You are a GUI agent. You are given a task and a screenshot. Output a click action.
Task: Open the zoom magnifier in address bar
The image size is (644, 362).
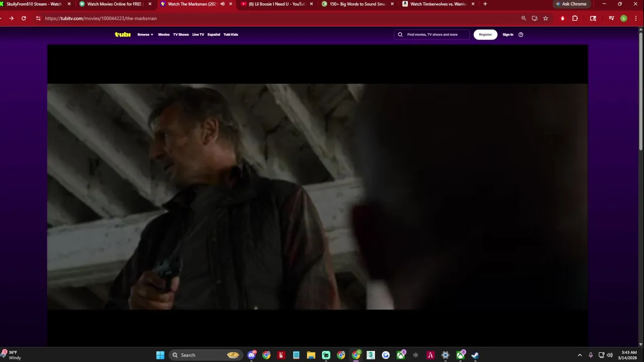[x=524, y=18]
